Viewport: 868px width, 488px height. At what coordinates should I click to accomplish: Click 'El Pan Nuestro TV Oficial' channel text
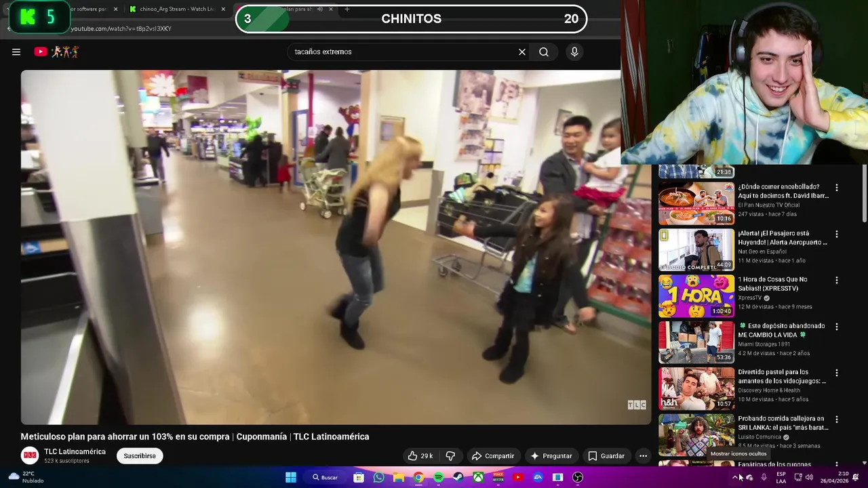coord(768,205)
